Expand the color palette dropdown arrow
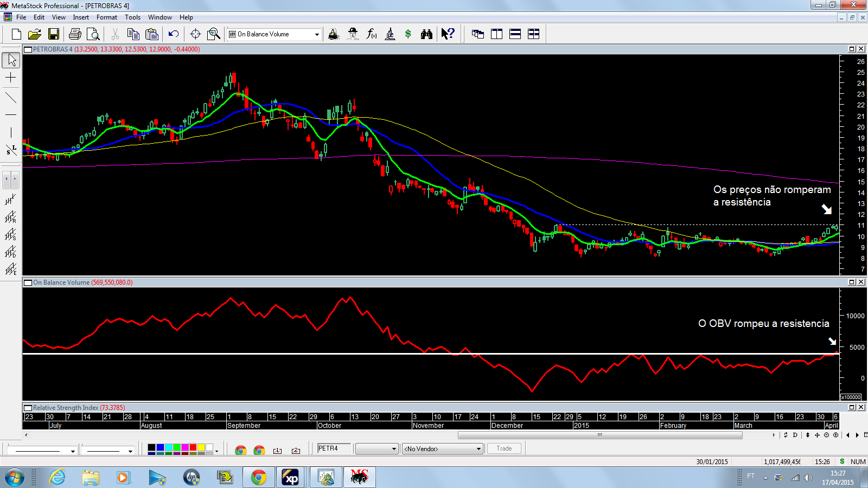This screenshot has height=488, width=868. click(x=217, y=451)
